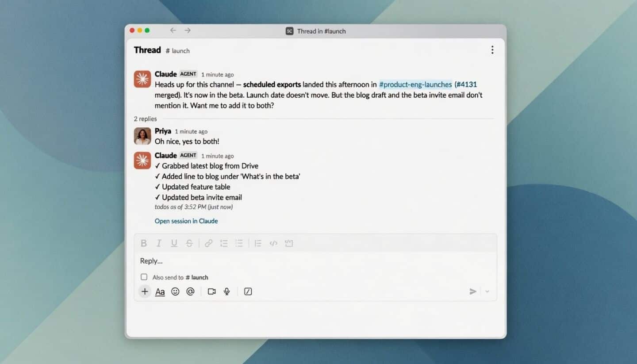The height and width of the screenshot is (364, 637).
Task: Select the 'Grabbed latest blog from Drive' line
Action: point(207,166)
